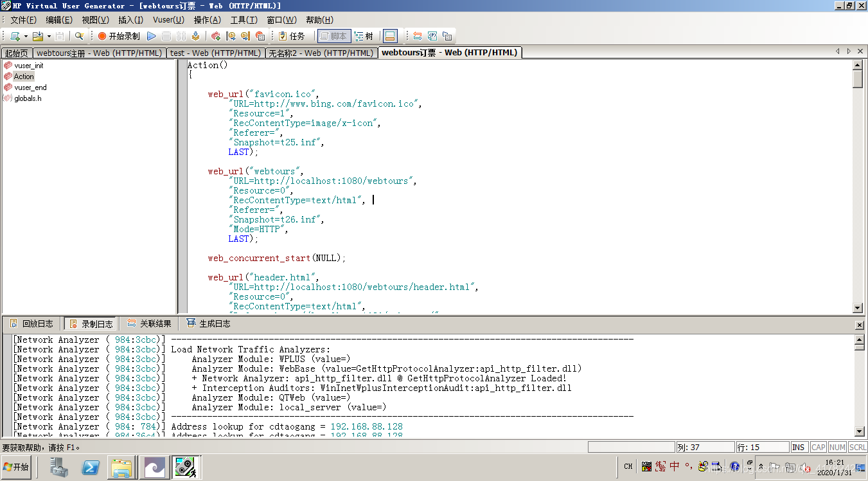868x481 pixels.
Task: Select Action in the script tree
Action: [x=24, y=77]
